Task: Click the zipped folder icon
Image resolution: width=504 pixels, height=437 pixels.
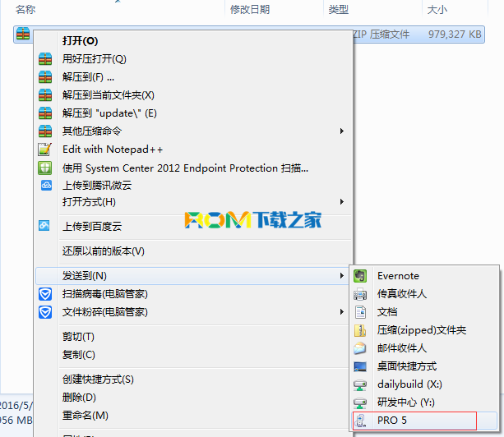Action: point(360,330)
